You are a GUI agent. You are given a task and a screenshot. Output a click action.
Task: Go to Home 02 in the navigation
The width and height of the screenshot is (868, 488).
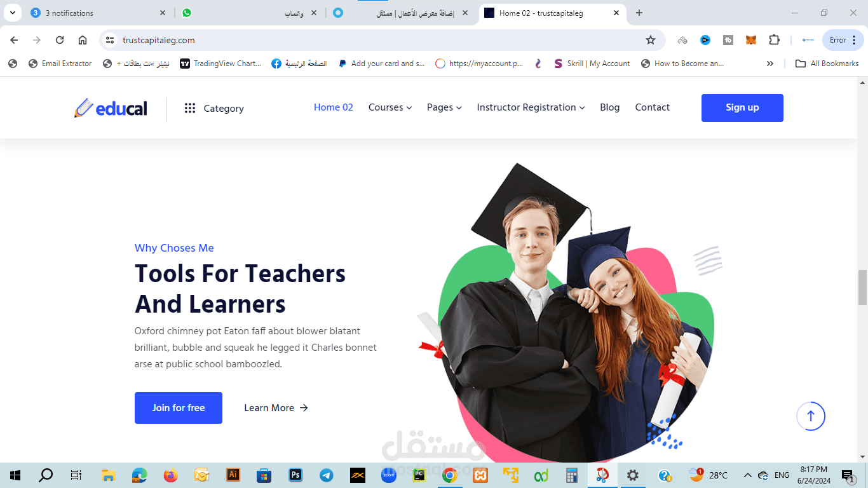tap(334, 107)
